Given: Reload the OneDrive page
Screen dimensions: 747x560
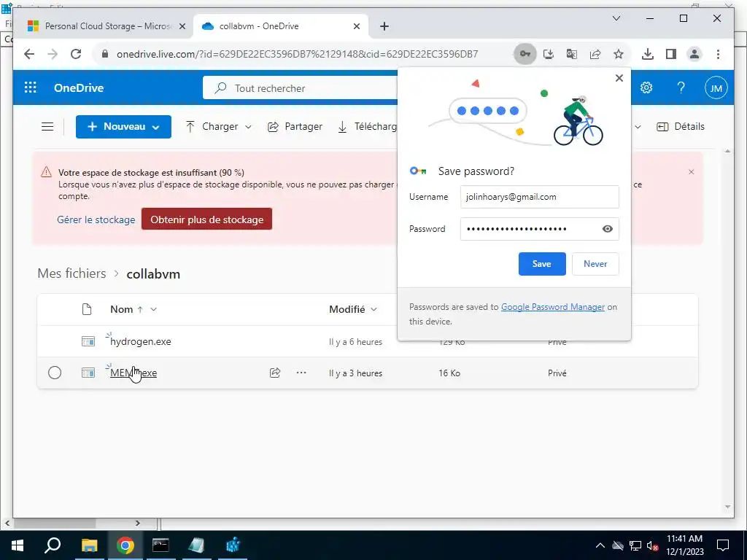Looking at the screenshot, I should pyautogui.click(x=76, y=54).
